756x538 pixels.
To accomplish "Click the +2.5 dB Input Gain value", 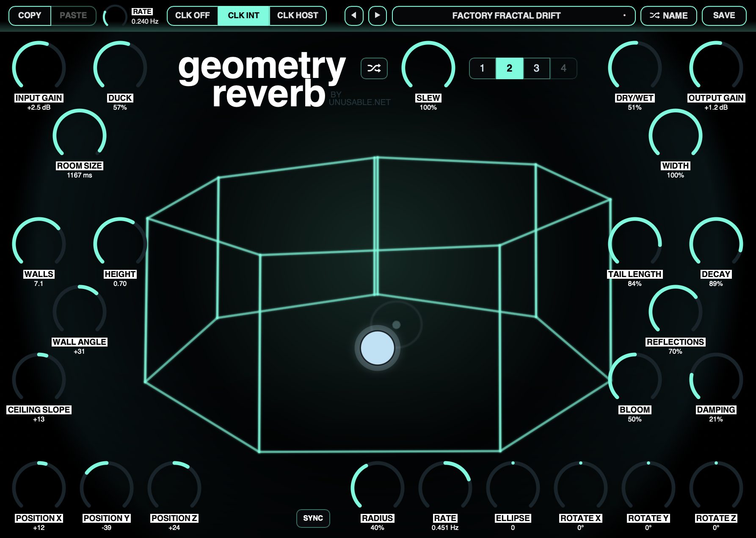I will pyautogui.click(x=39, y=108).
